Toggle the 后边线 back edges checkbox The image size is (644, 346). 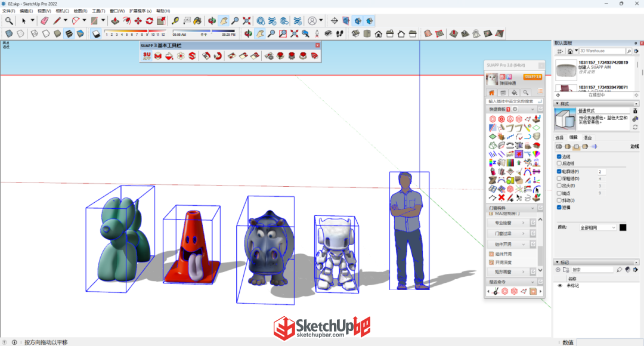coord(559,163)
